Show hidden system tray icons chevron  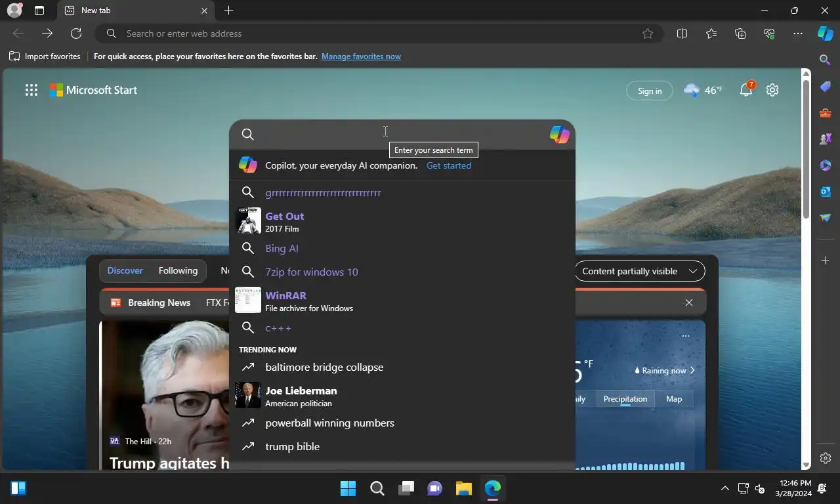[724, 488]
